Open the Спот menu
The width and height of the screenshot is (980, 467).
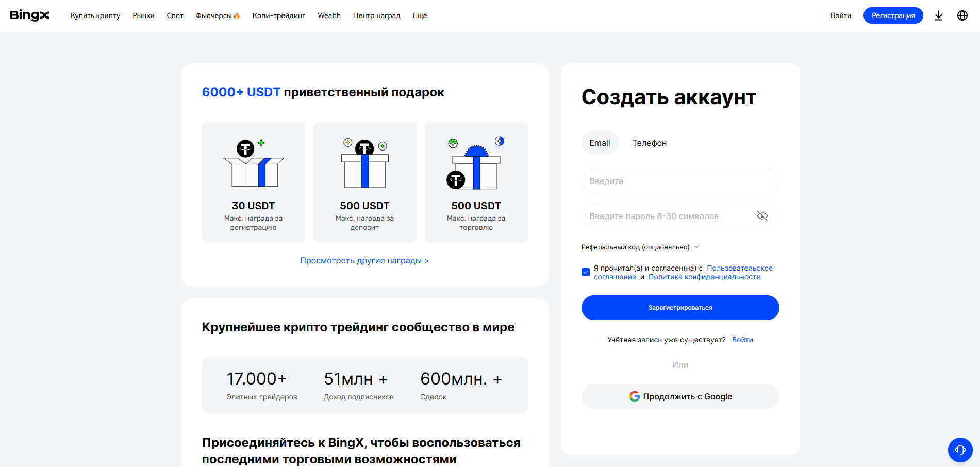(175, 15)
